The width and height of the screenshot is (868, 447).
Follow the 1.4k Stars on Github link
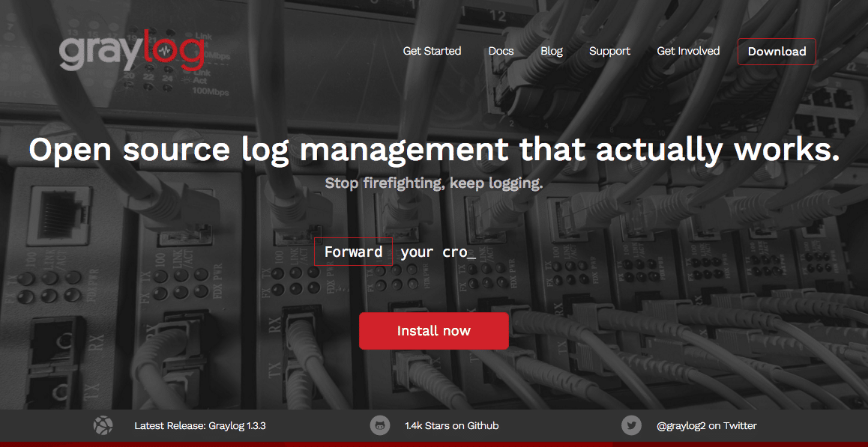(451, 425)
